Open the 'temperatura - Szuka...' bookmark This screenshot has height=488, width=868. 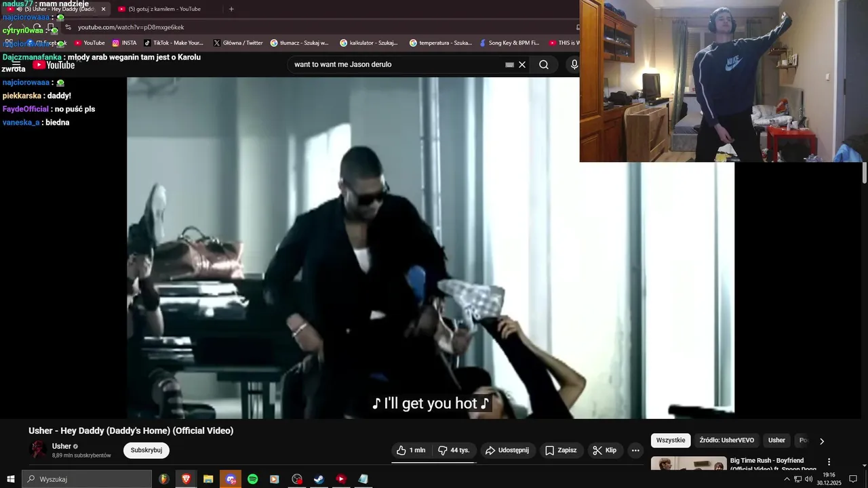[441, 43]
